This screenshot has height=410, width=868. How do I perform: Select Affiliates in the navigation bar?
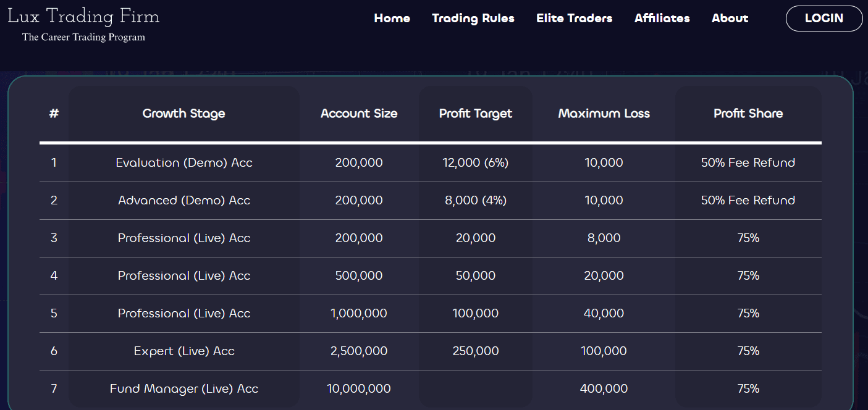[662, 19]
